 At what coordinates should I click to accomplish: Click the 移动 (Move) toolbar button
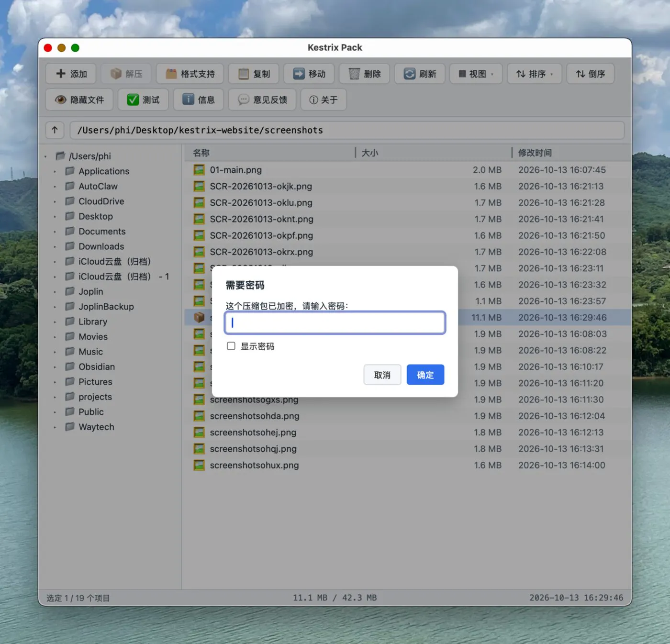[309, 74]
